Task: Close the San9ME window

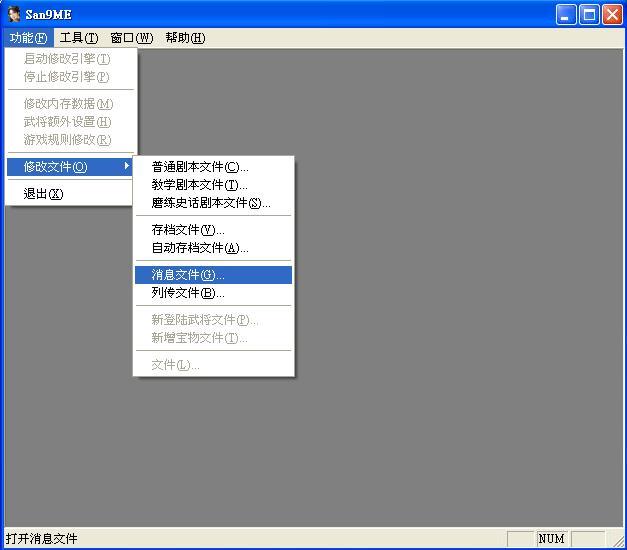Action: (612, 15)
